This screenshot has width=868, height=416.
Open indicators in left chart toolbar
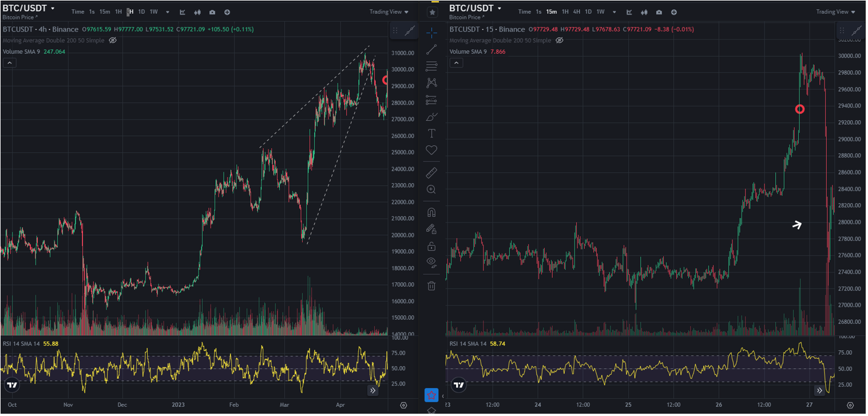(183, 12)
